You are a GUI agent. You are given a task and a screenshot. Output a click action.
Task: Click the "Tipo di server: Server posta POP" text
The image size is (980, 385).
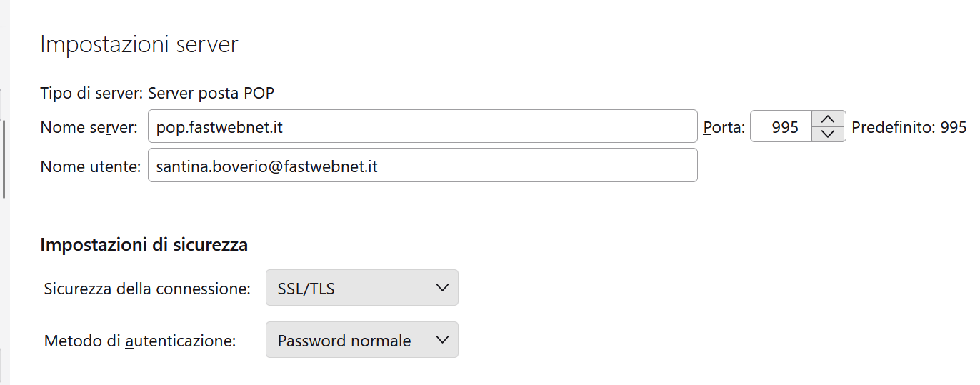[x=157, y=93]
